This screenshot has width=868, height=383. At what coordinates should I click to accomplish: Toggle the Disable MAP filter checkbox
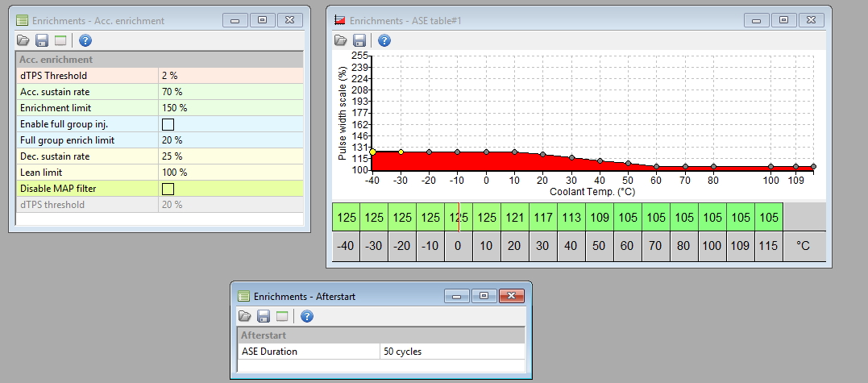168,189
